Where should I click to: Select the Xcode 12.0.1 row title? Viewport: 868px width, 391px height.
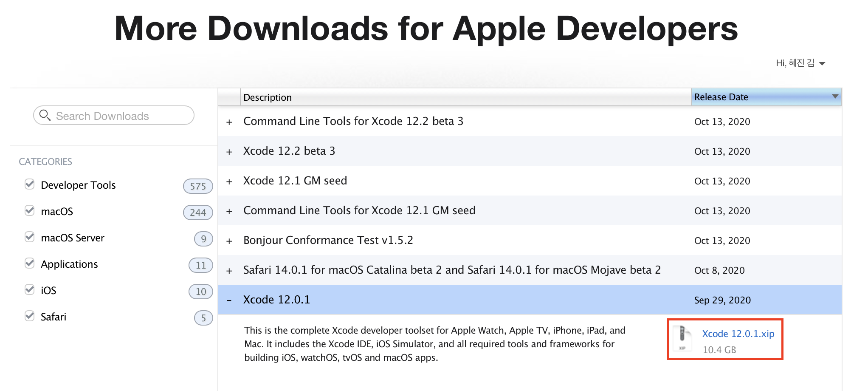(x=276, y=300)
